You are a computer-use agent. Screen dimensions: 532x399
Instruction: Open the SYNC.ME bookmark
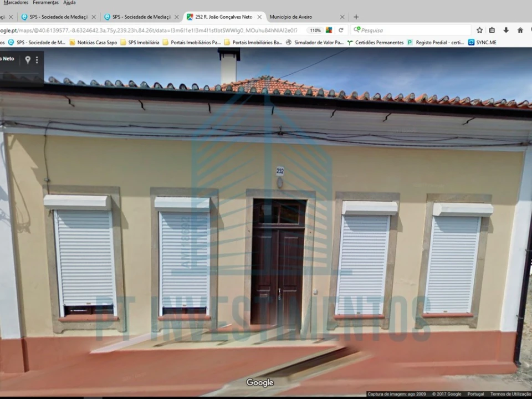pyautogui.click(x=483, y=42)
